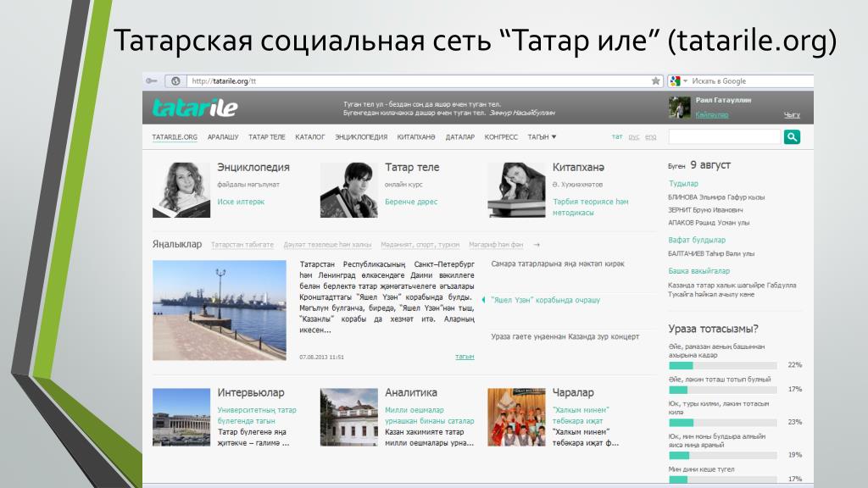Click the Татар теле course thumbnail
868x488 pixels.
pyautogui.click(x=348, y=190)
